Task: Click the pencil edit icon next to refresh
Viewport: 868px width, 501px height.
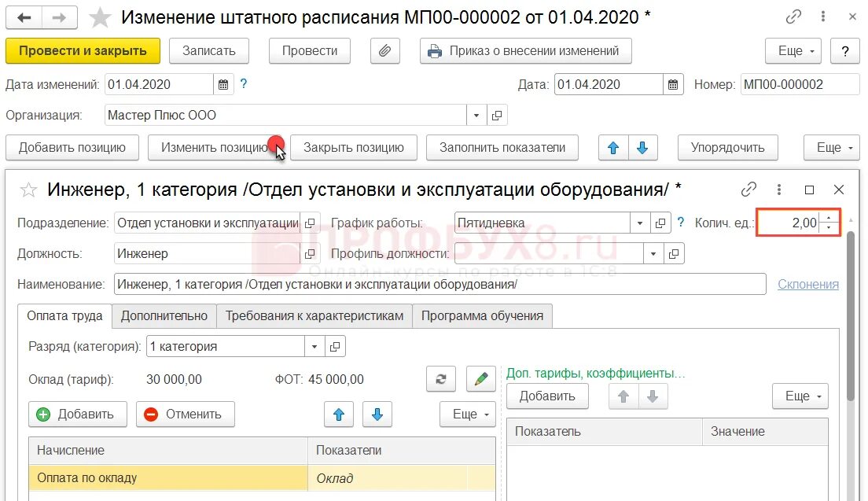Action: (480, 379)
